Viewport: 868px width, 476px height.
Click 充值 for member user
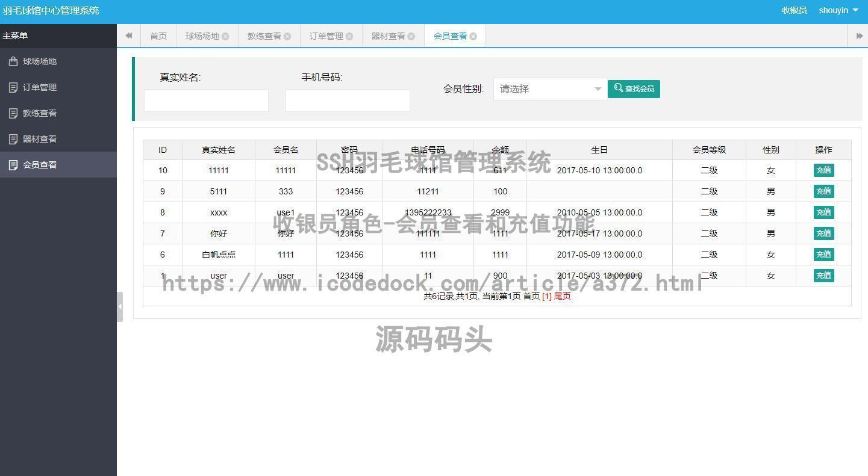tap(823, 275)
